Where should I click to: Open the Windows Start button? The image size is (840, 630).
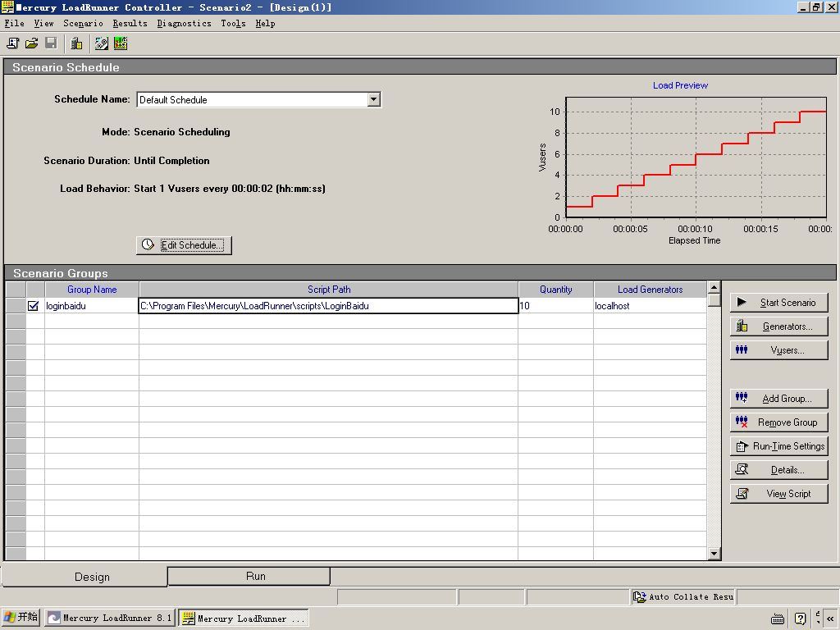point(21,618)
